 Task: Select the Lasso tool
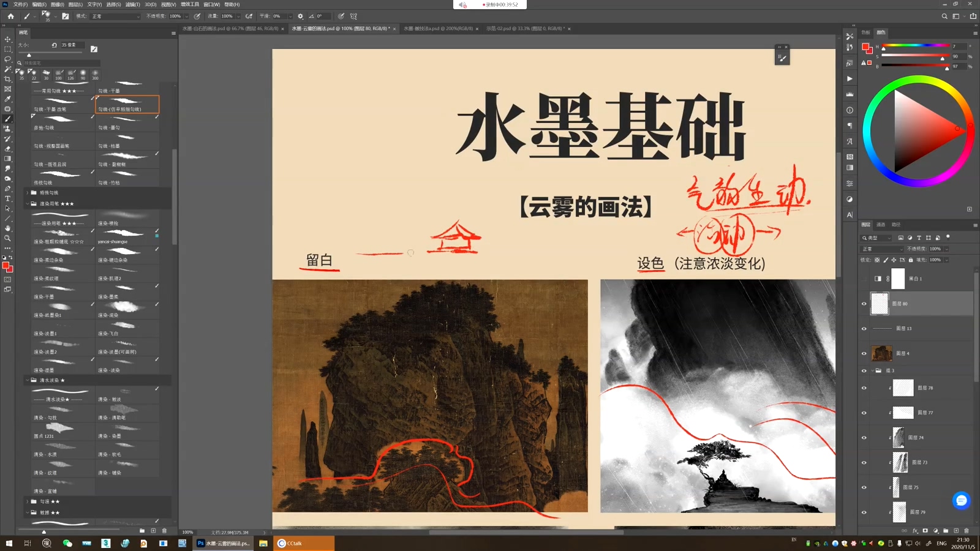7,59
